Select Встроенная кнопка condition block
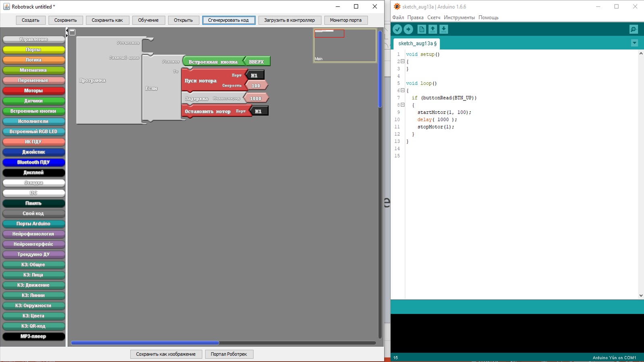Screen dimensions: 644x362 pos(213,62)
